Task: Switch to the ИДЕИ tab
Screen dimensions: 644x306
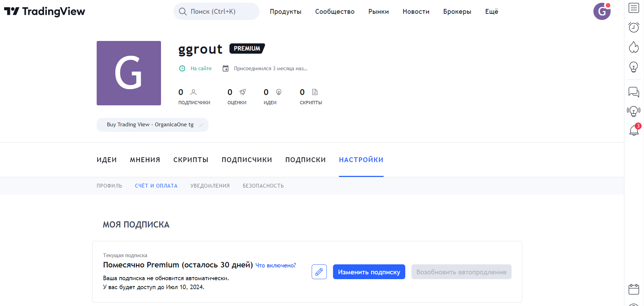Action: click(107, 160)
